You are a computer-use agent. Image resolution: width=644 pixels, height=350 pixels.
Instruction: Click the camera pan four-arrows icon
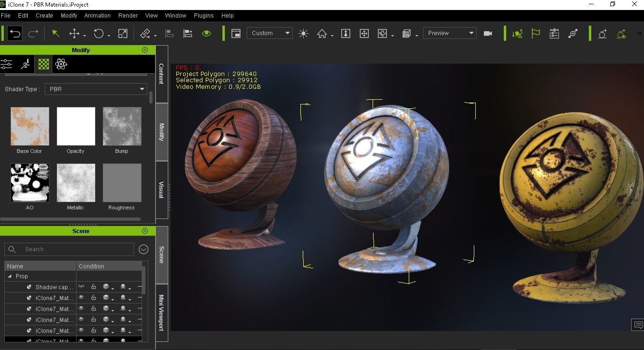click(364, 33)
